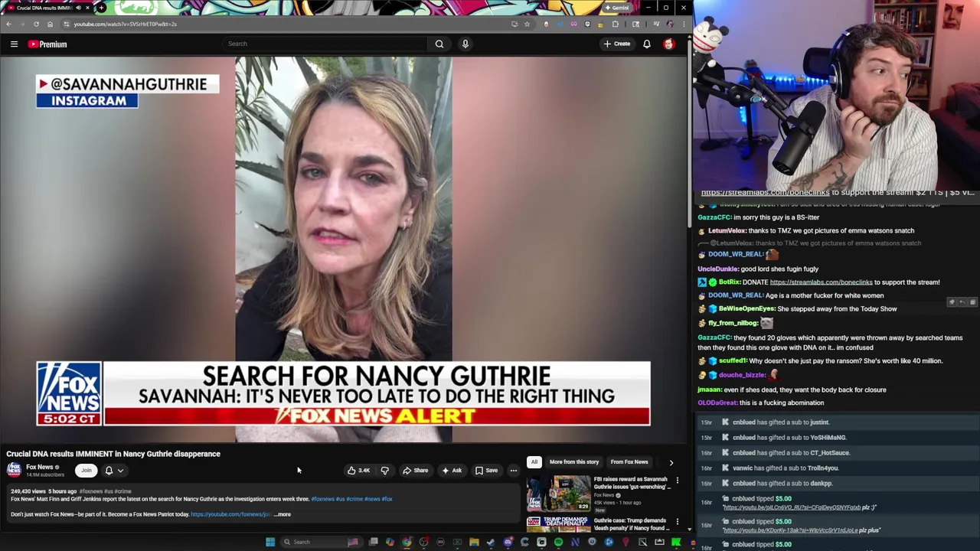The width and height of the screenshot is (980, 551).
Task: Open streamlabs.com/boneclinks link in BotRix message
Action: tap(821, 282)
